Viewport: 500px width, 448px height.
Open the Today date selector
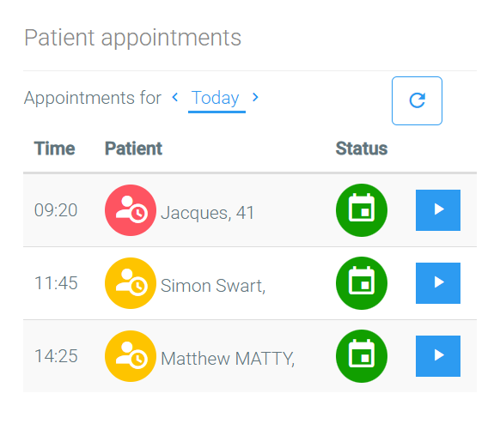[216, 100]
